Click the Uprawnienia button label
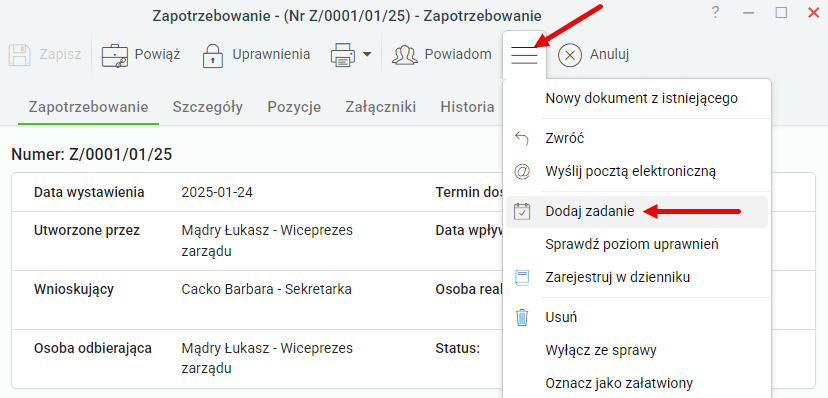This screenshot has width=828, height=398. [x=271, y=55]
